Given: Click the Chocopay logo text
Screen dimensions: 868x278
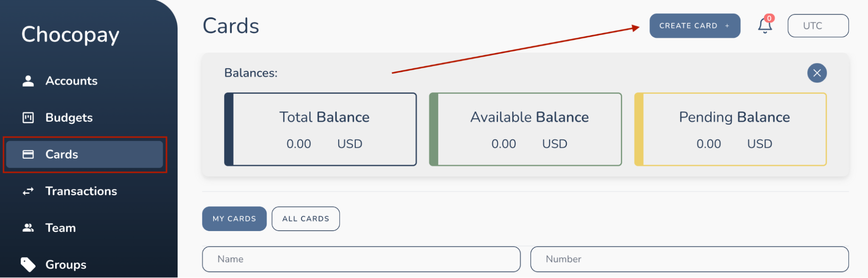Looking at the screenshot, I should click(70, 35).
